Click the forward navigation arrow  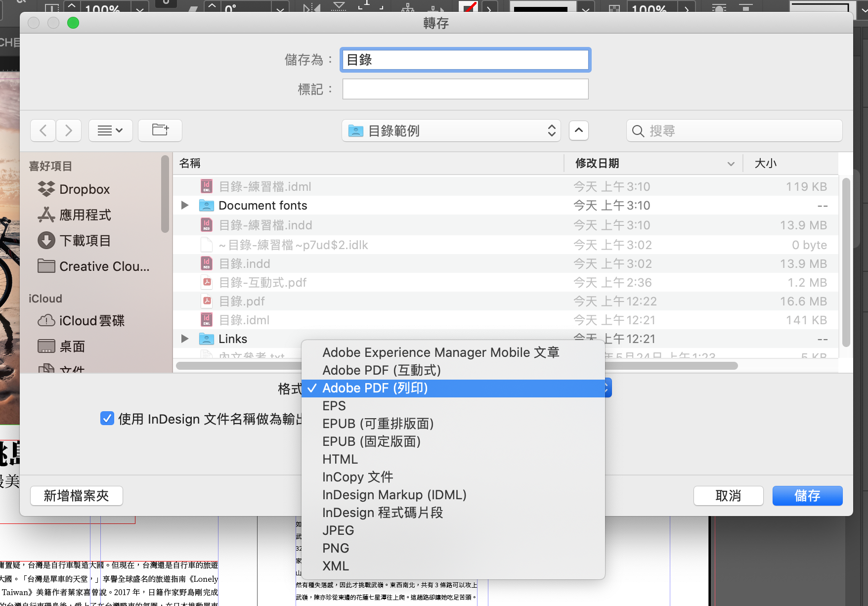[69, 130]
